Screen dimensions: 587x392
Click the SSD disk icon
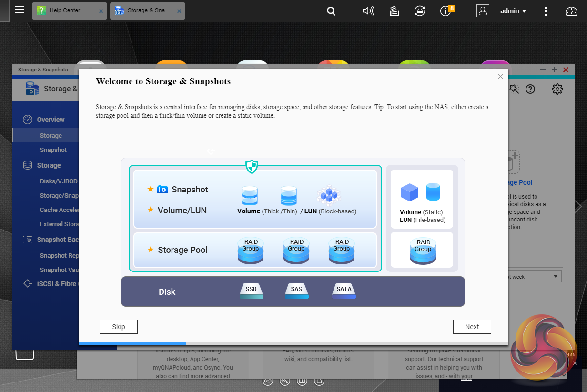pyautogui.click(x=251, y=291)
